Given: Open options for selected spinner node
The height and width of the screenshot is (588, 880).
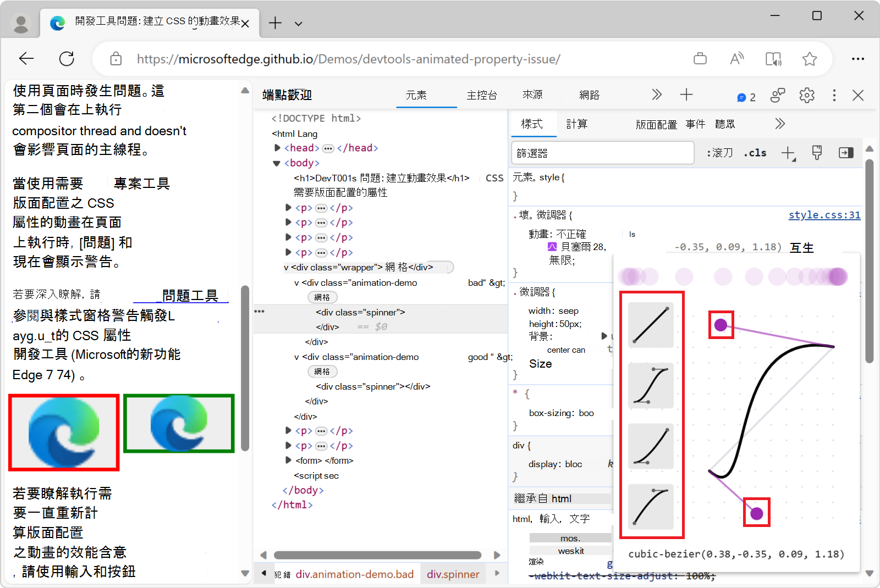Looking at the screenshot, I should point(260,312).
